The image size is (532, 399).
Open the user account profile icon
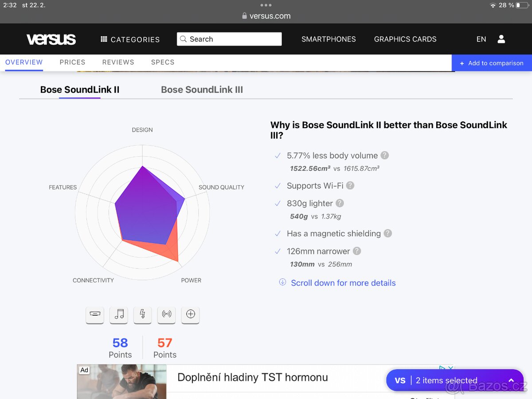(x=501, y=39)
